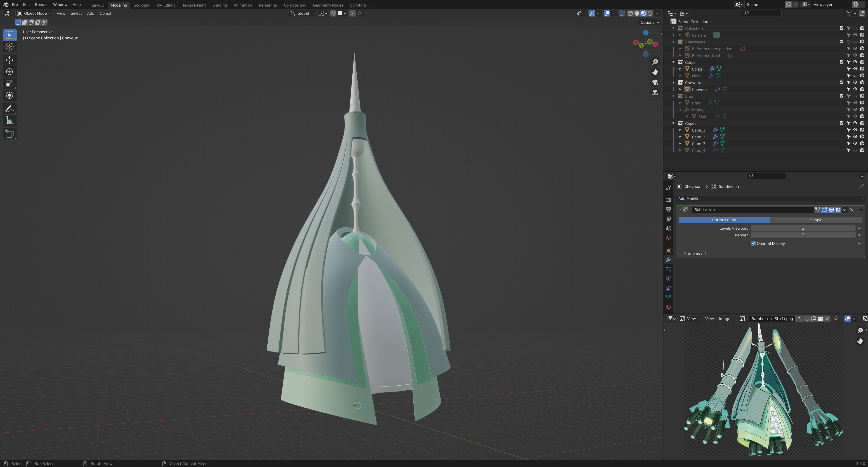The image size is (868, 467).
Task: Activate the Rotate tool
Action: point(9,72)
